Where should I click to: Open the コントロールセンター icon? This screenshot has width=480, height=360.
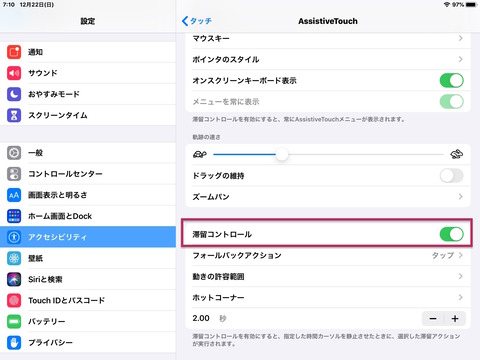pyautogui.click(x=14, y=174)
